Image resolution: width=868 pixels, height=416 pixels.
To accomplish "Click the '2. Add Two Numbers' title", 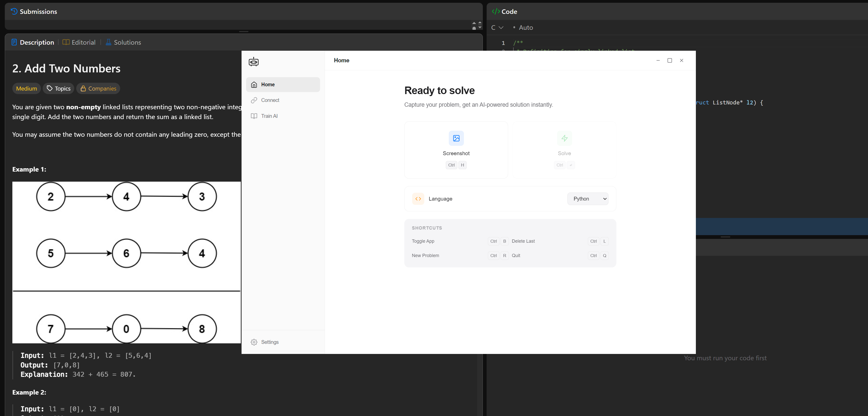I will pos(66,69).
